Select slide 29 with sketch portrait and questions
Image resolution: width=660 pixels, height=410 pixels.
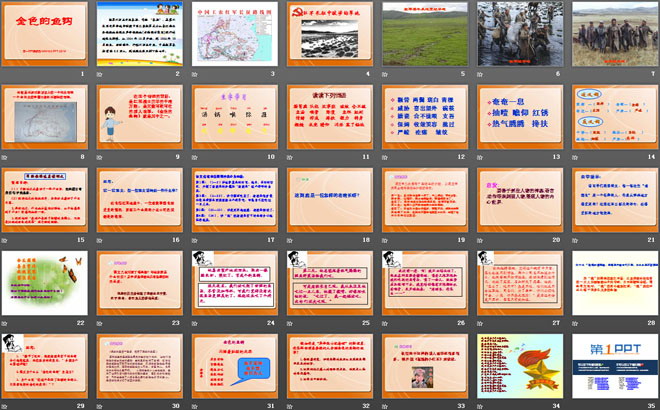[x=45, y=366]
